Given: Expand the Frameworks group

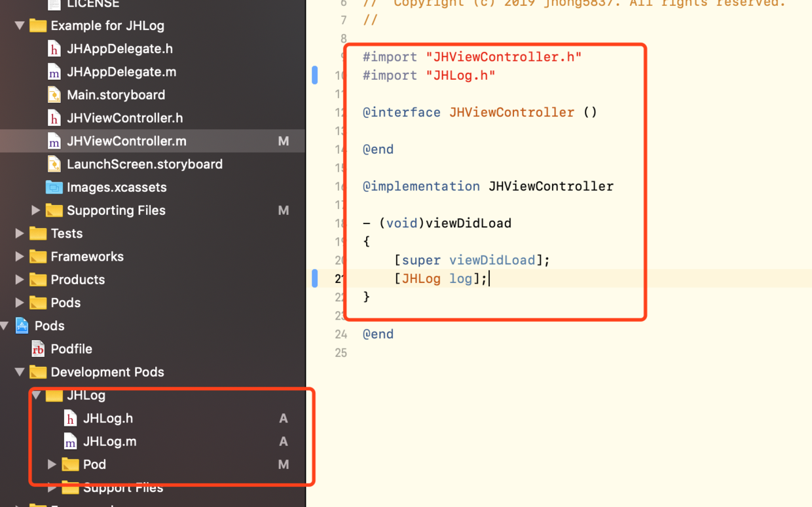Looking at the screenshot, I should pos(20,257).
